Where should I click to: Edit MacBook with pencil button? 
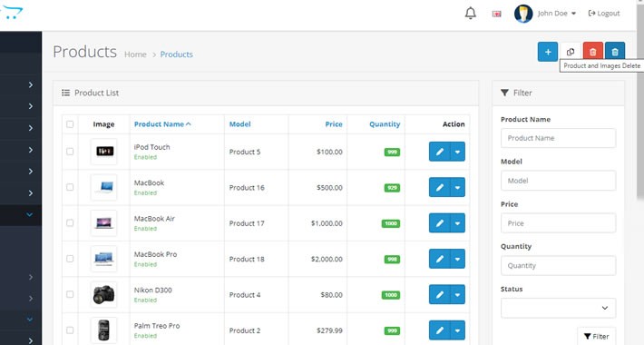[440, 188]
